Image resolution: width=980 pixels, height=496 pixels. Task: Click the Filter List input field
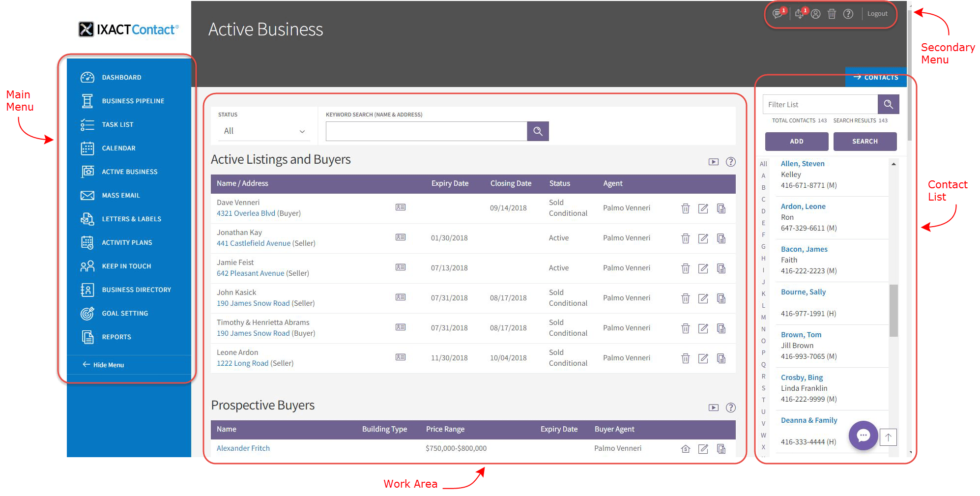[x=820, y=104]
